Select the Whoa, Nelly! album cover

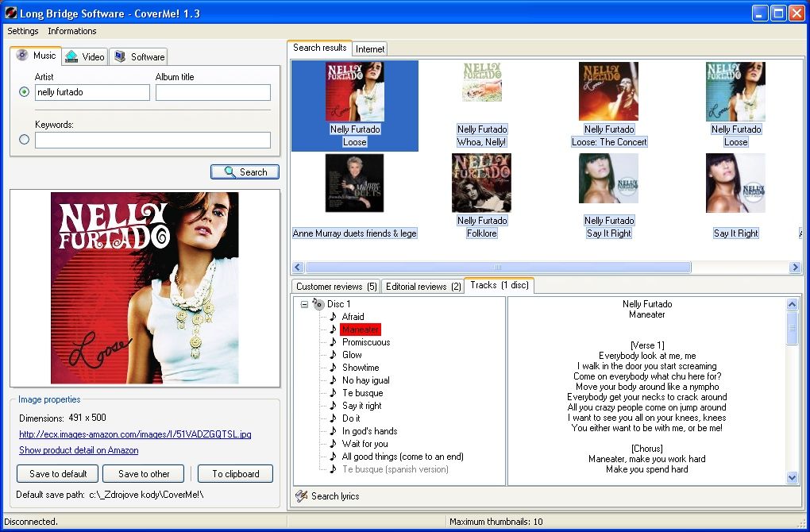point(482,83)
